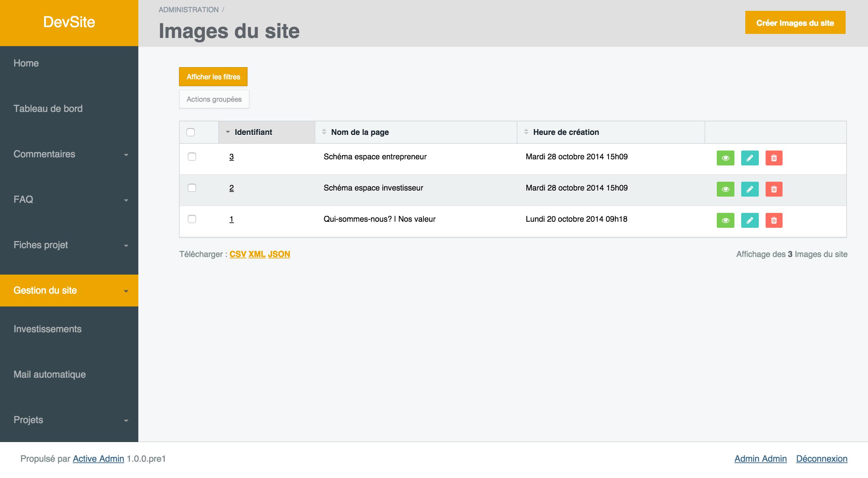The height and width of the screenshot is (478, 868).
Task: Expand the Fiches projet sidebar menu
Action: [69, 245]
